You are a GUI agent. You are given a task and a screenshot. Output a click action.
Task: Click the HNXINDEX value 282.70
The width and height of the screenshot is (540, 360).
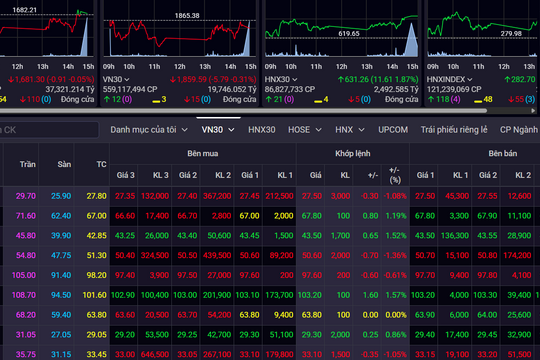coord(520,80)
